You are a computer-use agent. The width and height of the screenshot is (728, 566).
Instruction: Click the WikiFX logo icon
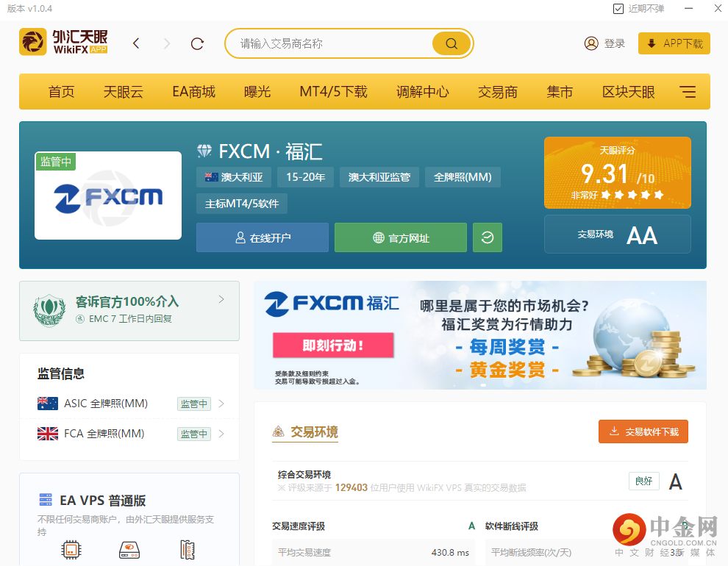click(x=31, y=42)
